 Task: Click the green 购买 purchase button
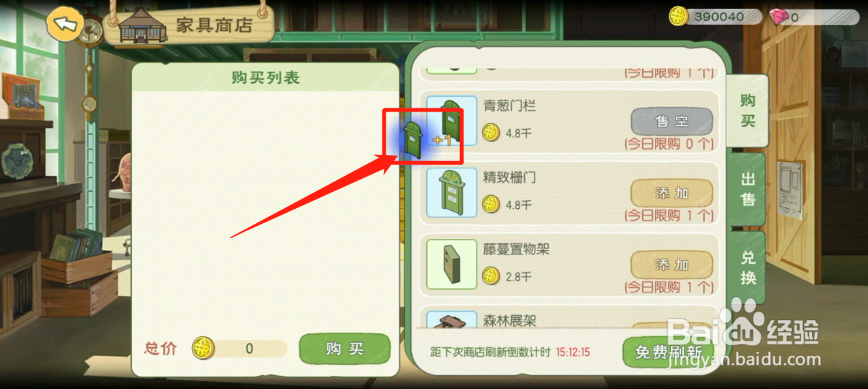(345, 349)
